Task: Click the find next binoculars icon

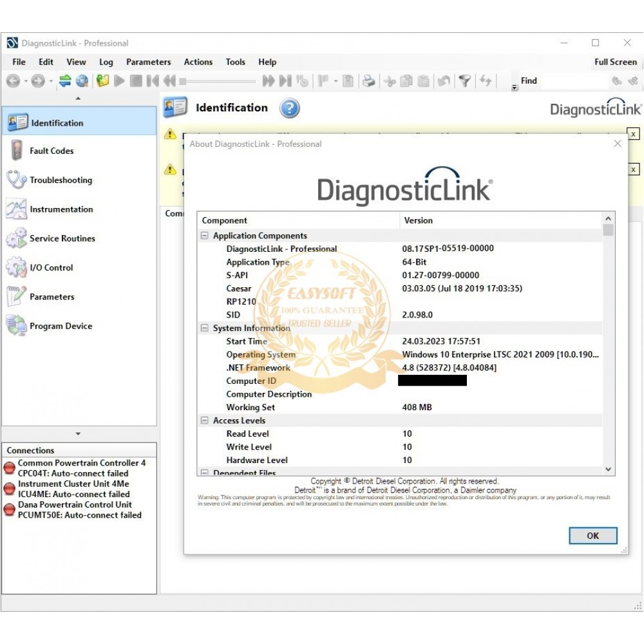Action: [632, 81]
